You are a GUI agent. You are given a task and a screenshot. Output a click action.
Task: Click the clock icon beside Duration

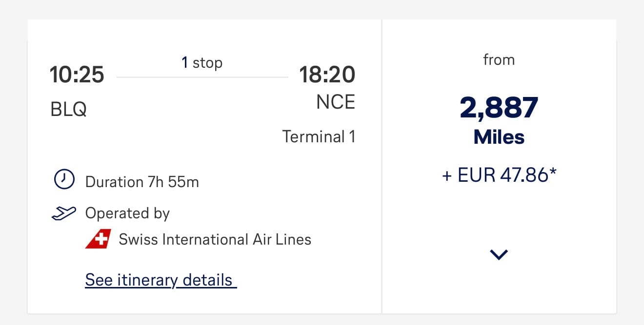click(64, 180)
